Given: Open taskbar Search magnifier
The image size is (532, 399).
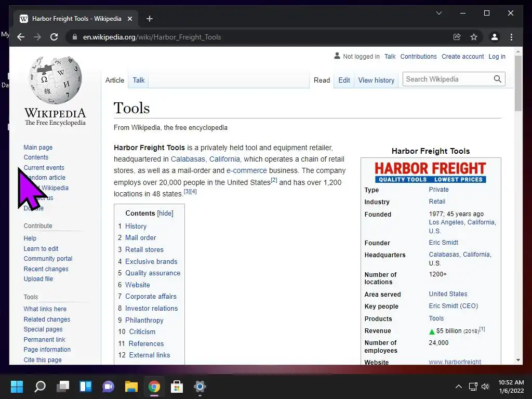Looking at the screenshot, I should (40, 387).
